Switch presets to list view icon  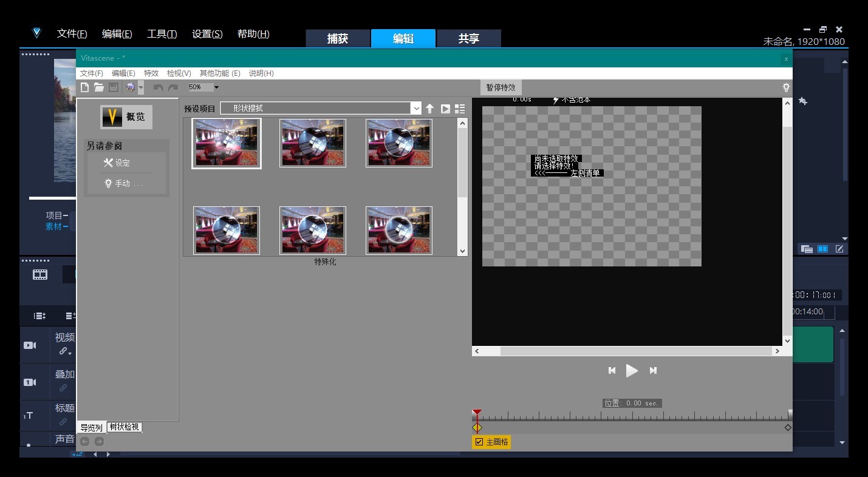pos(460,109)
